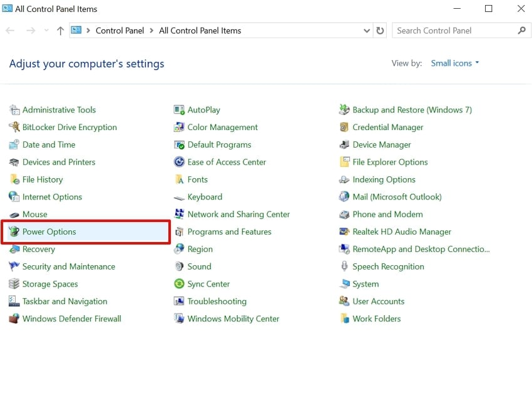532x399 pixels.
Task: Click the Device Manager icon
Action: 344,144
